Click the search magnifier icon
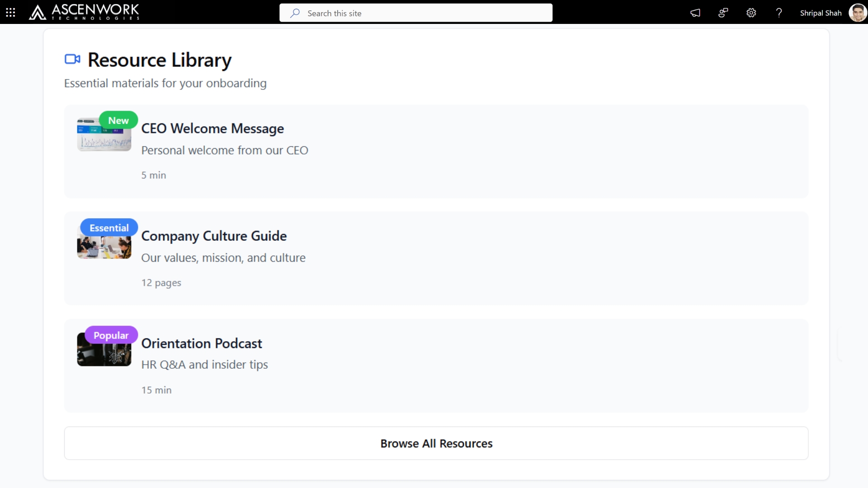The height and width of the screenshot is (488, 868). (x=295, y=13)
